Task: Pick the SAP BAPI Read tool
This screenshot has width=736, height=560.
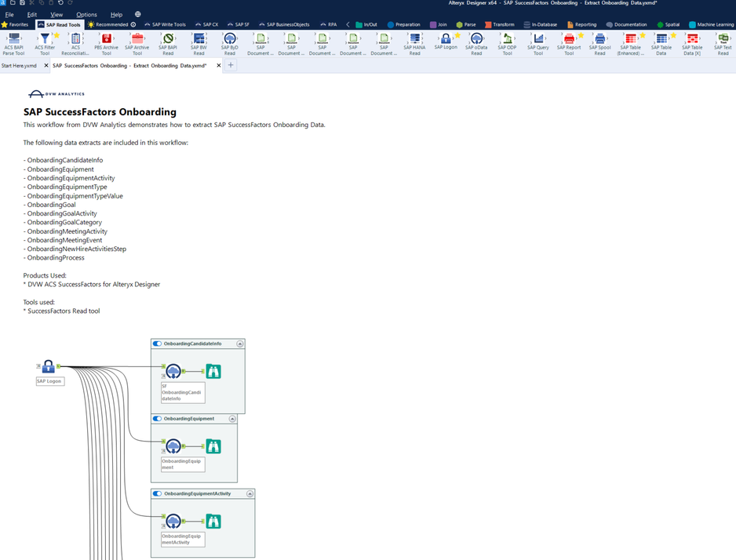Action: pos(168,38)
